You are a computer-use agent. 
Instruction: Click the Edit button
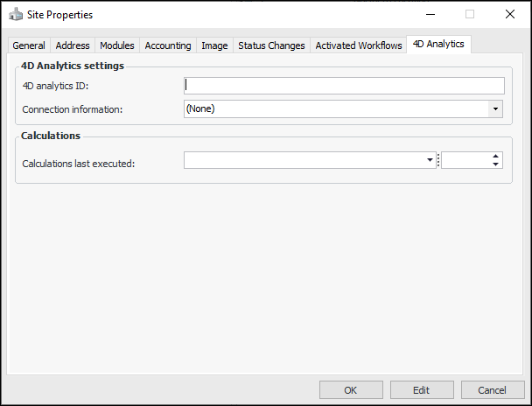[x=422, y=389]
